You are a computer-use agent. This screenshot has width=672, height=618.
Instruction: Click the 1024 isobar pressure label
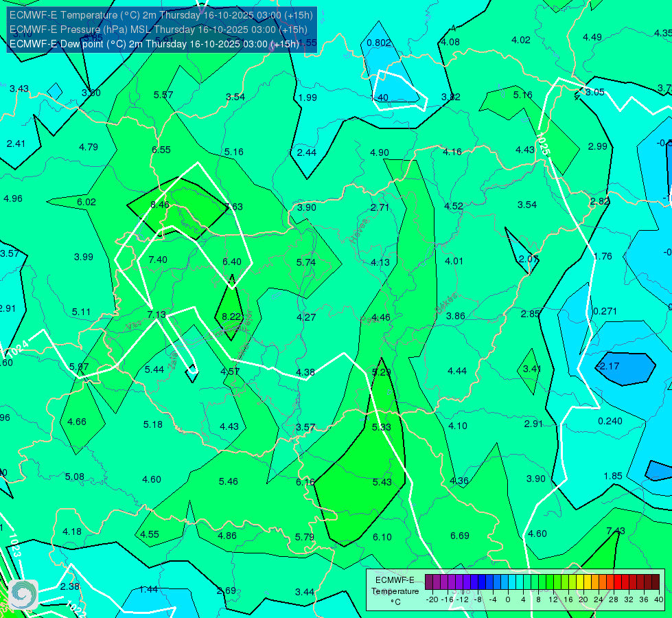18,348
